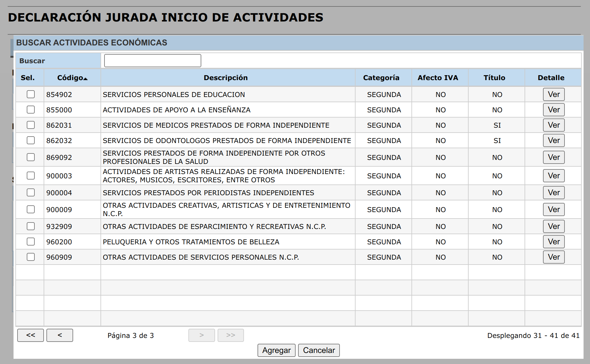Screen dimensions: 590x364
Task: Click the disabled next page > button
Action: point(202,335)
